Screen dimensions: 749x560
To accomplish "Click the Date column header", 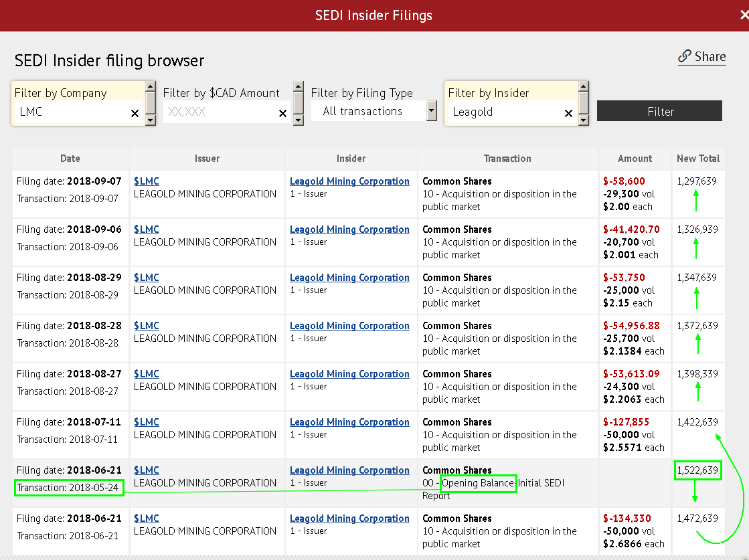I will [70, 159].
